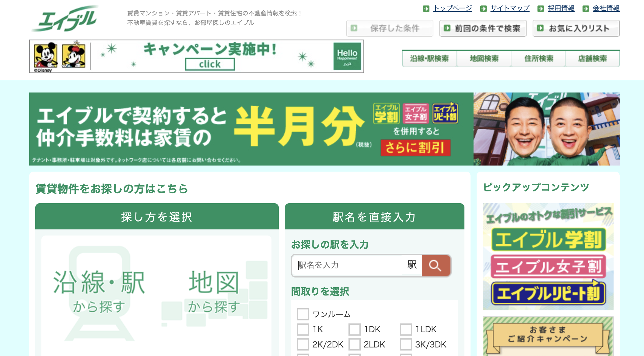Click arrow icon beside サイトマップ
The height and width of the screenshot is (356, 644).
click(x=483, y=9)
